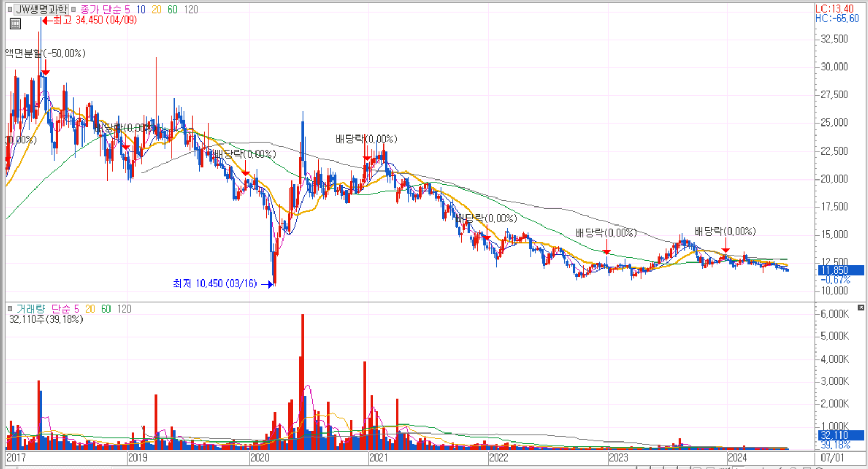Click the current price tag 11,850
Screen dimensions: 868x469
click(841, 270)
